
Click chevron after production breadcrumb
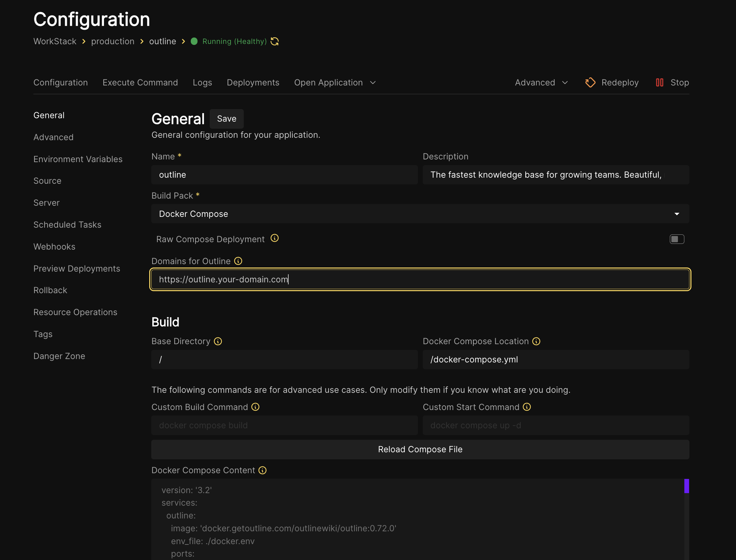tap(142, 42)
